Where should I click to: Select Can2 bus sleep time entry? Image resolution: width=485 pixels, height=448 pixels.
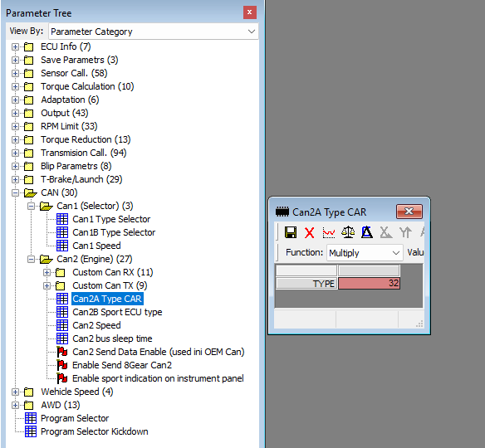coord(112,338)
